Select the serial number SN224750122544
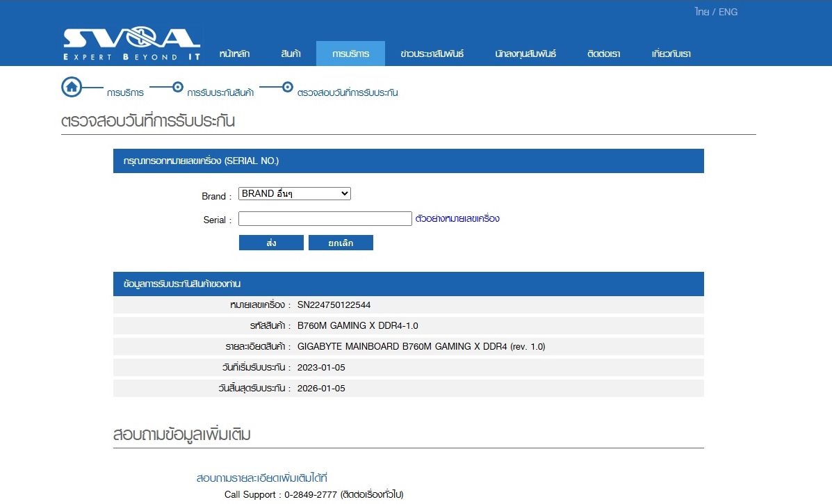Viewport: 832px width, 504px height. pos(334,305)
